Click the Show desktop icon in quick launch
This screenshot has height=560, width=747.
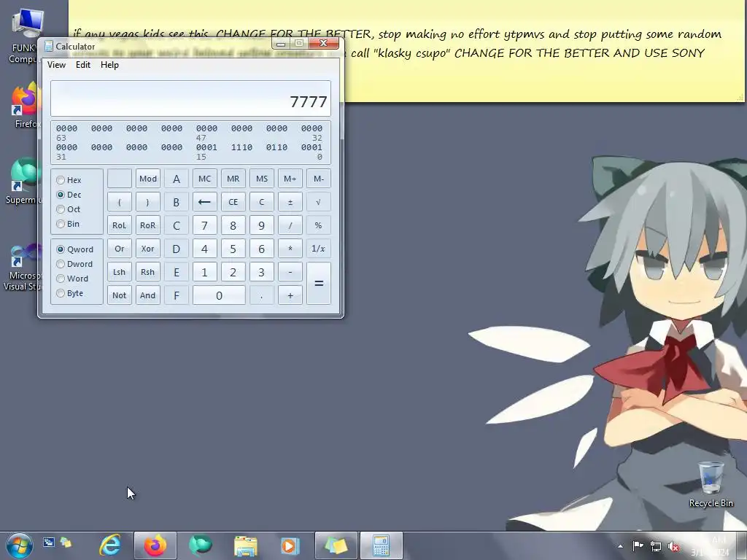click(x=49, y=542)
